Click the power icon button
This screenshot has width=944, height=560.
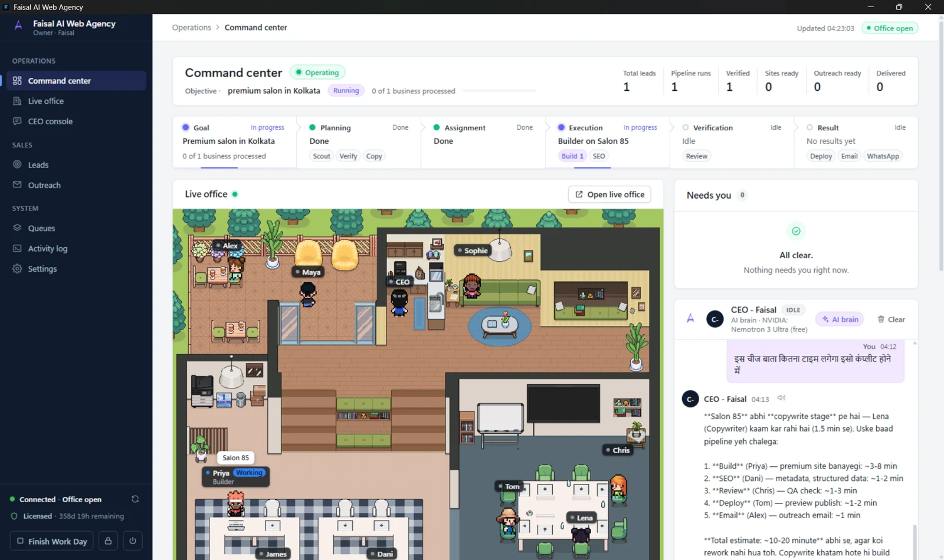pyautogui.click(x=133, y=541)
